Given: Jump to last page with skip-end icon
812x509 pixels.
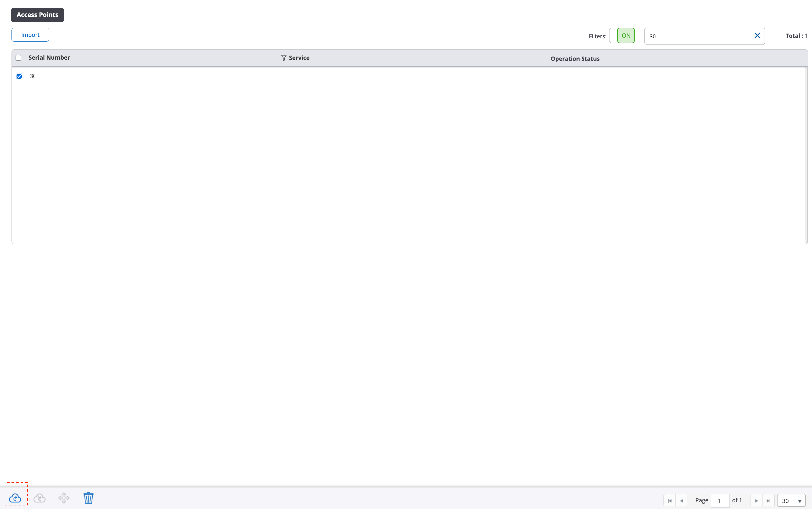Looking at the screenshot, I should click(768, 500).
